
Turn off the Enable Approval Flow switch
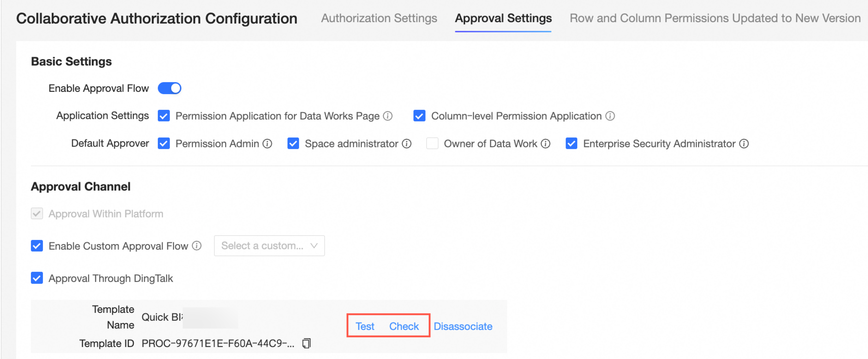click(x=170, y=88)
